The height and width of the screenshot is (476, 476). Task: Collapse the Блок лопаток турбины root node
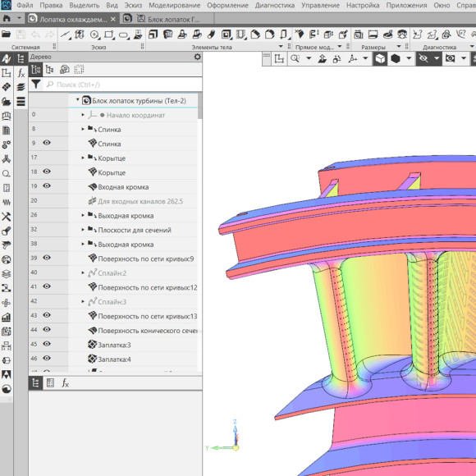click(78, 99)
